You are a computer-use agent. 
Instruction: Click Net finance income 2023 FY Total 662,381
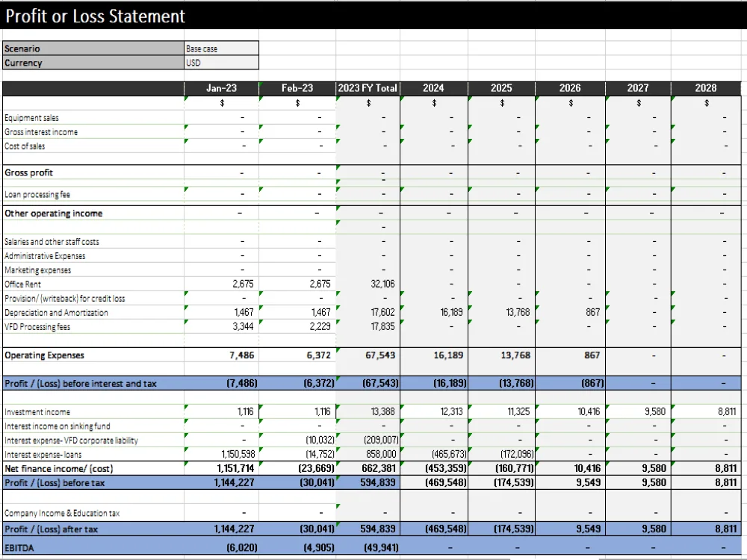[x=379, y=469]
